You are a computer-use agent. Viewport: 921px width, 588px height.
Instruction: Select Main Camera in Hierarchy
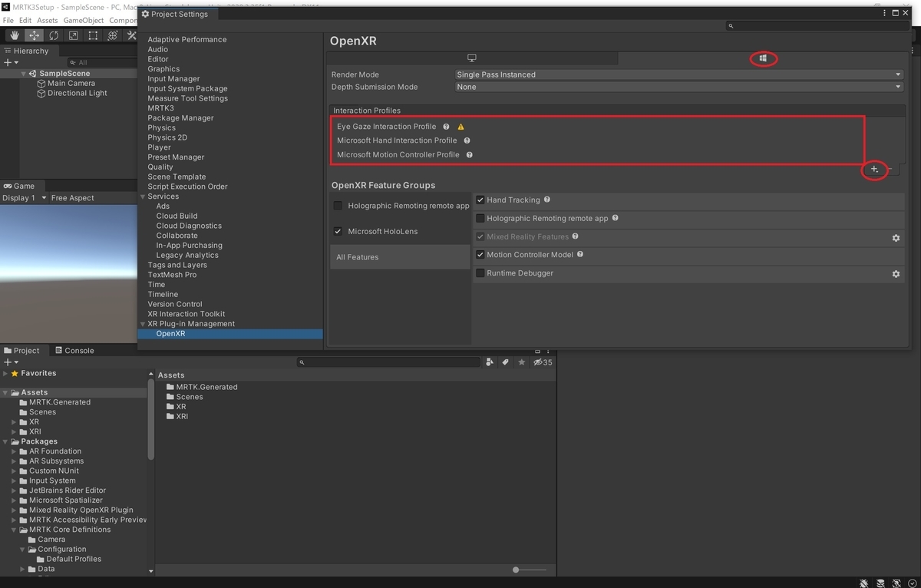tap(71, 84)
